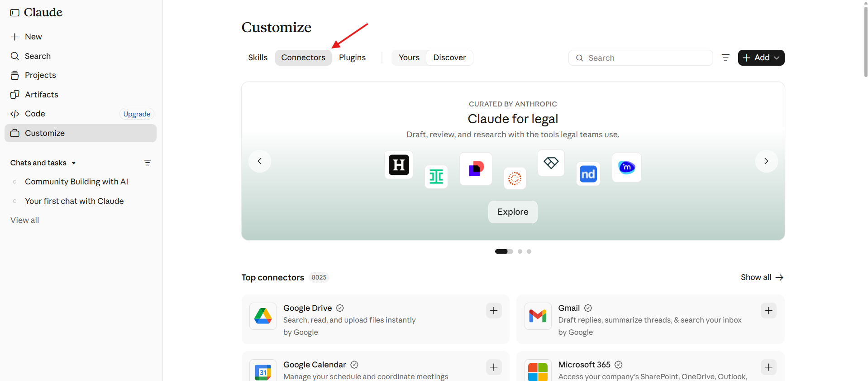868x381 pixels.
Task: Add the Gmail connector
Action: tap(768, 311)
